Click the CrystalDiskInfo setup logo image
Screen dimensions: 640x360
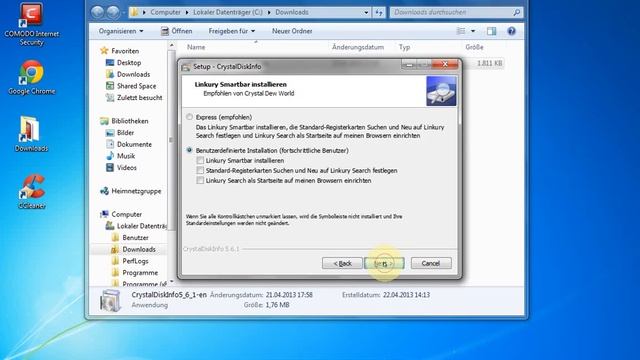pyautogui.click(x=441, y=91)
